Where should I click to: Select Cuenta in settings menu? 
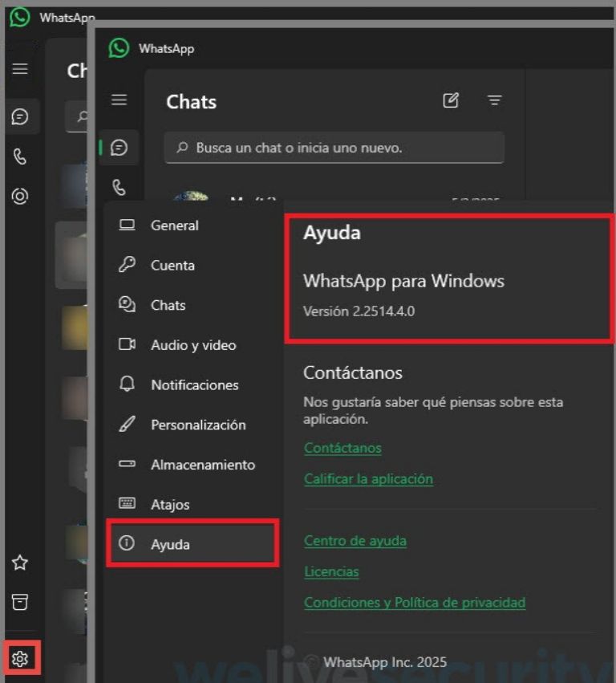(172, 266)
